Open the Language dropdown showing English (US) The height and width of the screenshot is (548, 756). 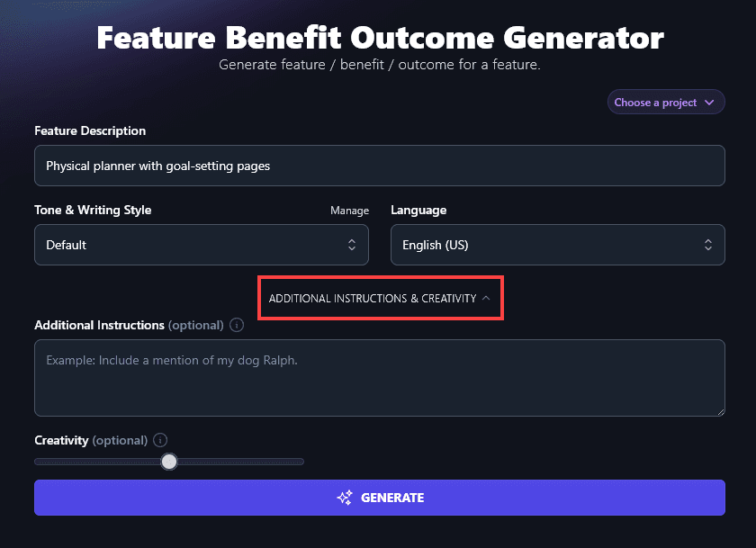pos(558,244)
